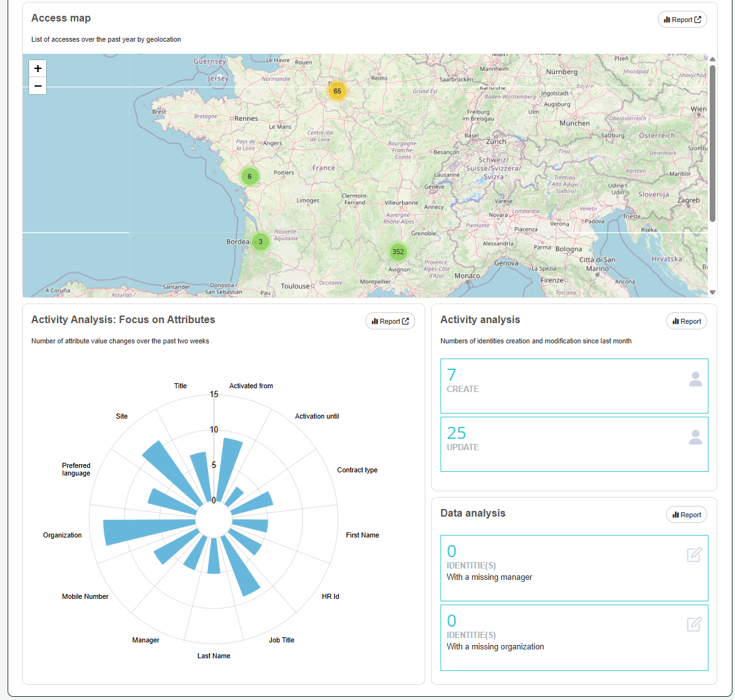Click the map cluster marker showing 352
The height and width of the screenshot is (700, 735).
coord(398,252)
